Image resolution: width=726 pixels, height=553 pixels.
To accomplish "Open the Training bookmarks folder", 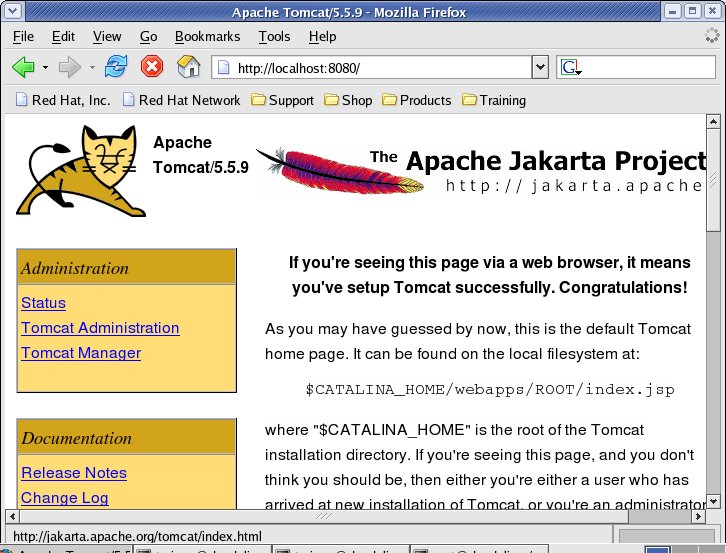I will 494,100.
